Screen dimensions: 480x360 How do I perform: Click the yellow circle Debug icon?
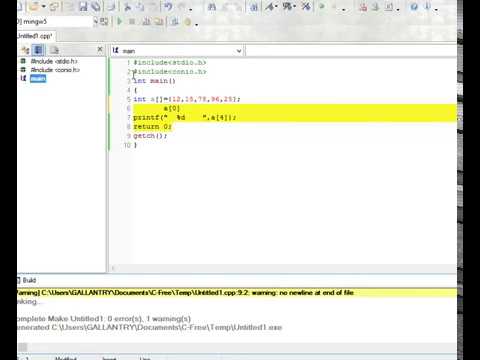pos(188,22)
